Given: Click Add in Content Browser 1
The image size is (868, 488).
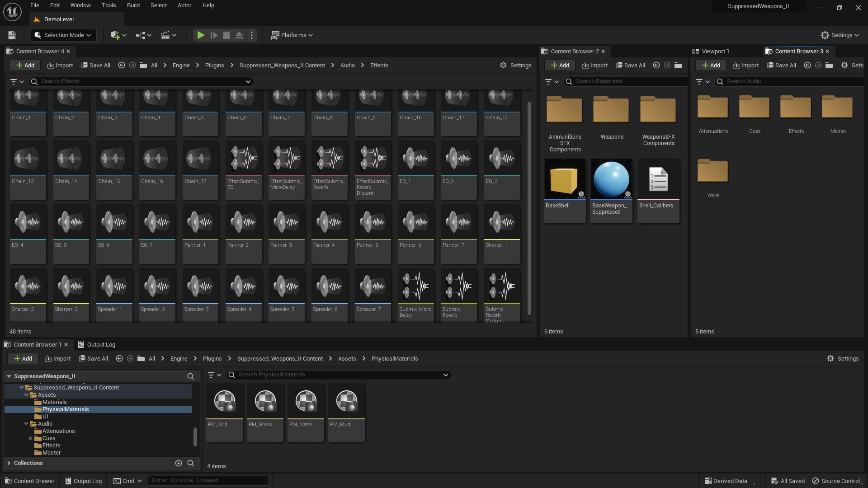Looking at the screenshot, I should click(22, 358).
